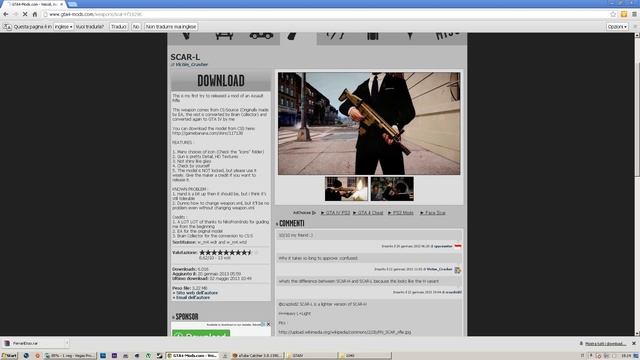Click Mickie_Crusher avatar icon in comments
The image size is (640, 360).
pos(458,270)
